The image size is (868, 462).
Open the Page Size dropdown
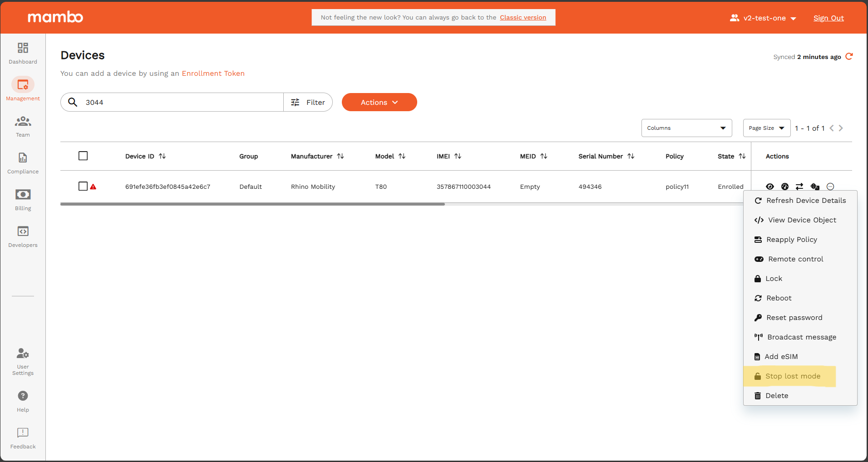tap(766, 128)
